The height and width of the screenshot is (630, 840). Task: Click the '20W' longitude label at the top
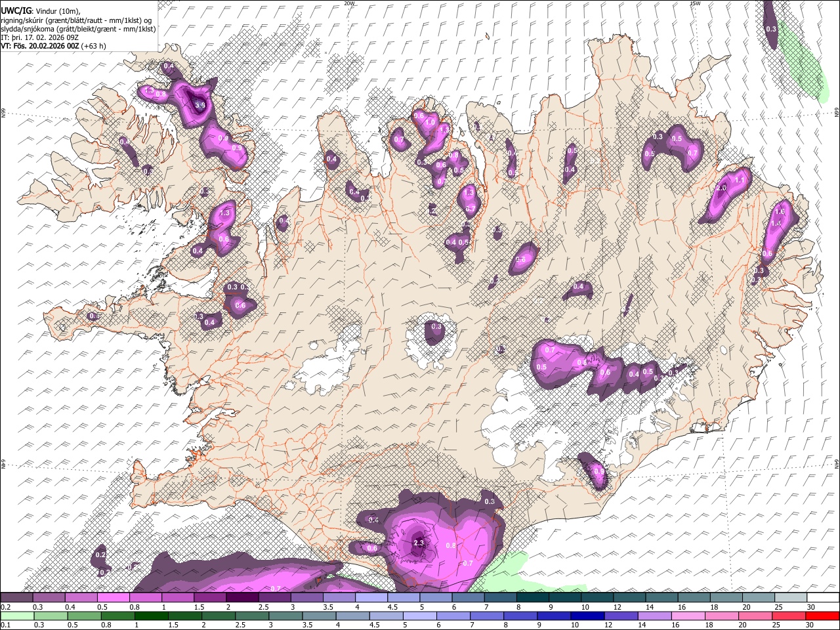coord(349,3)
